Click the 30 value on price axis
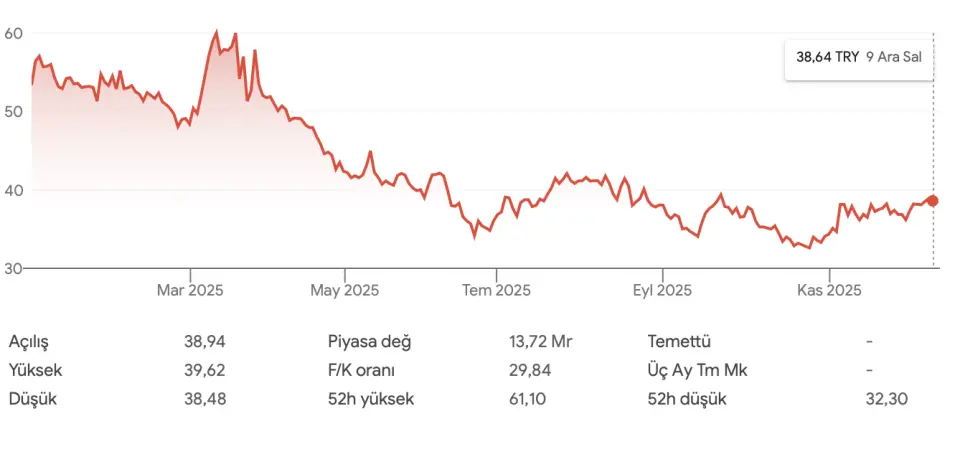The width and height of the screenshot is (960, 472). pyautogui.click(x=14, y=268)
